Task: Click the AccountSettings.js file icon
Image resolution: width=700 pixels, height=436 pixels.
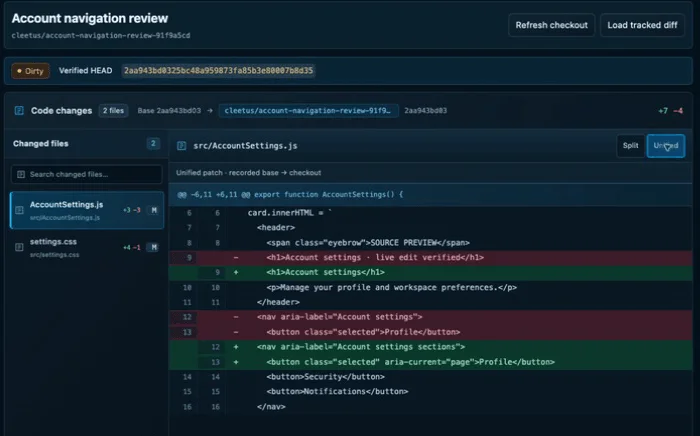Action: 19,210
